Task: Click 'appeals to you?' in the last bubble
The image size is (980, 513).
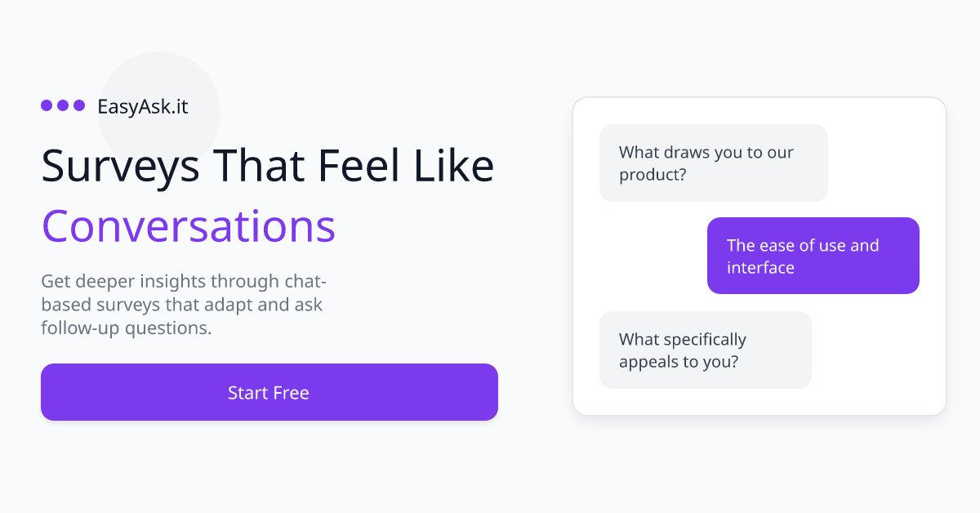Action: (x=678, y=361)
